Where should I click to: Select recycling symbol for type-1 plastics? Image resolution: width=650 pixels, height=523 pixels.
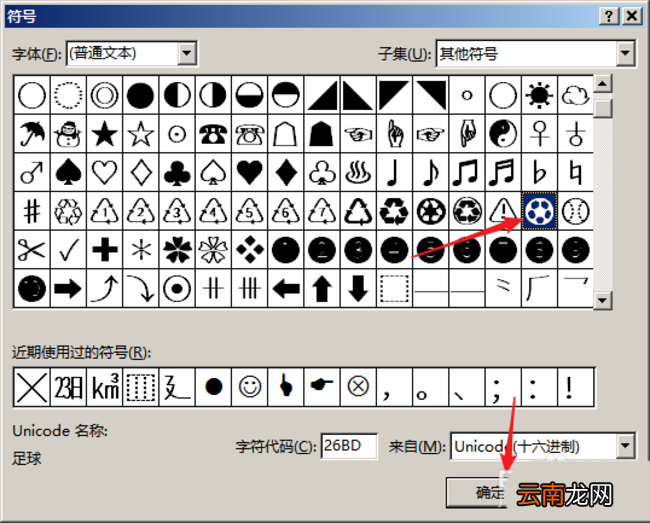tap(104, 211)
